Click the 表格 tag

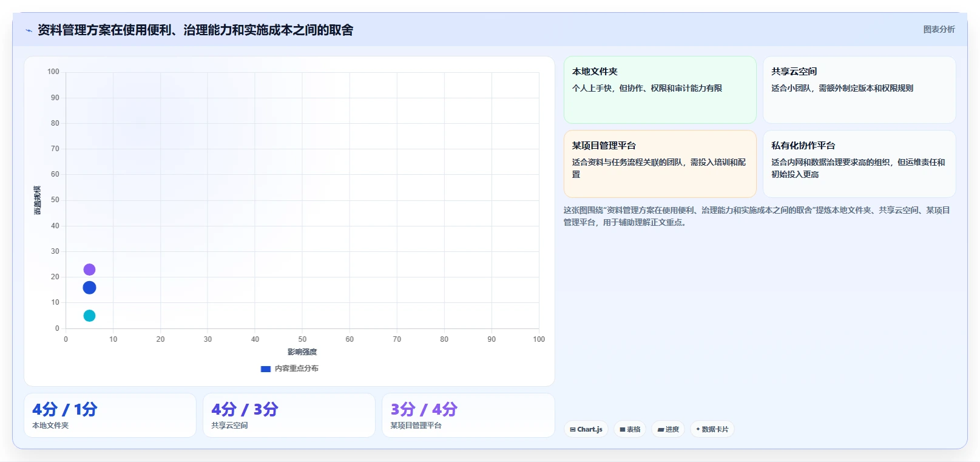(630, 429)
